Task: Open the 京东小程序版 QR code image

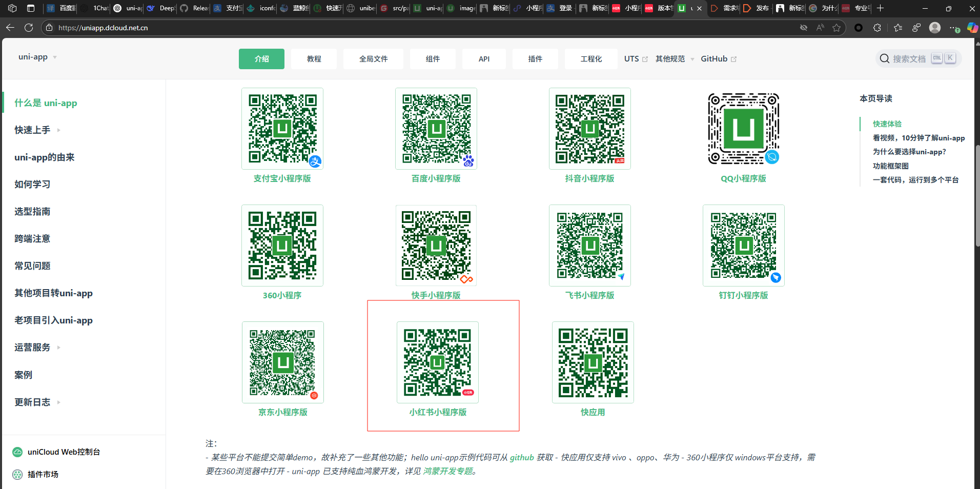Action: click(x=283, y=362)
